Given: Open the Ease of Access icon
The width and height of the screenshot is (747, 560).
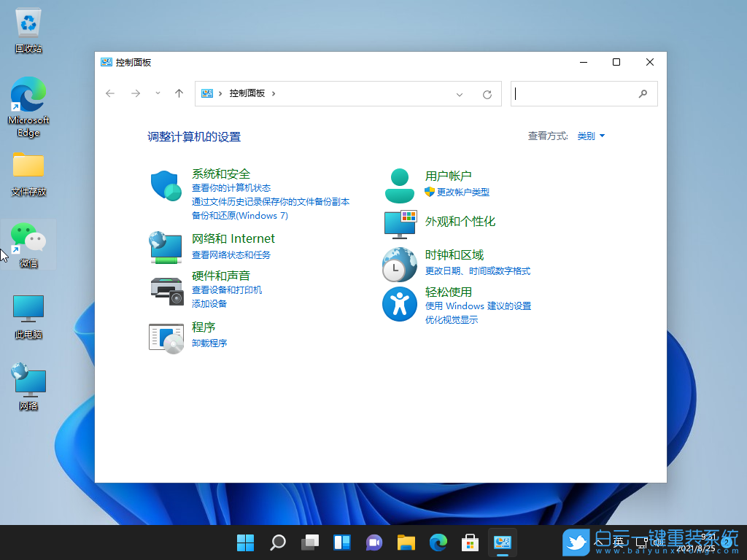Looking at the screenshot, I should [x=399, y=304].
